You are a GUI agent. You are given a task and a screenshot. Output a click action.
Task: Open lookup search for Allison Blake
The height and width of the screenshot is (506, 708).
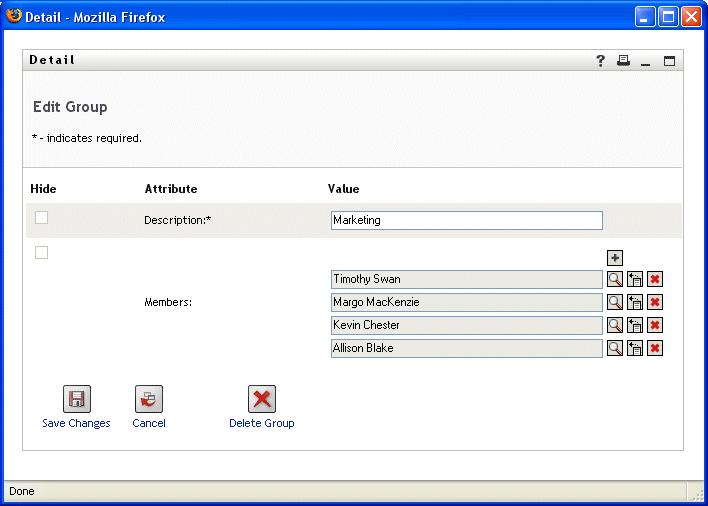pos(615,348)
